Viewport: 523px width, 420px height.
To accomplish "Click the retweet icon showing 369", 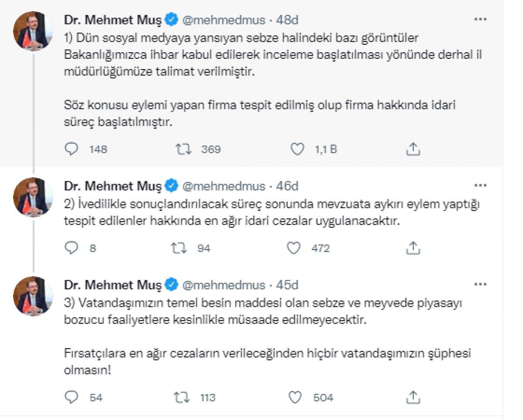I will 183,149.
